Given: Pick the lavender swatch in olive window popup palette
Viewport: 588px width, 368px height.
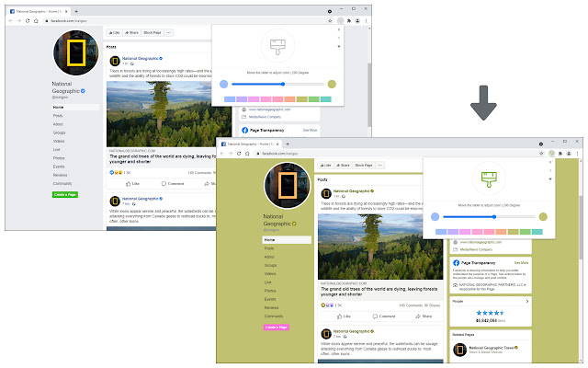Looking at the screenshot, I should click(x=453, y=232).
